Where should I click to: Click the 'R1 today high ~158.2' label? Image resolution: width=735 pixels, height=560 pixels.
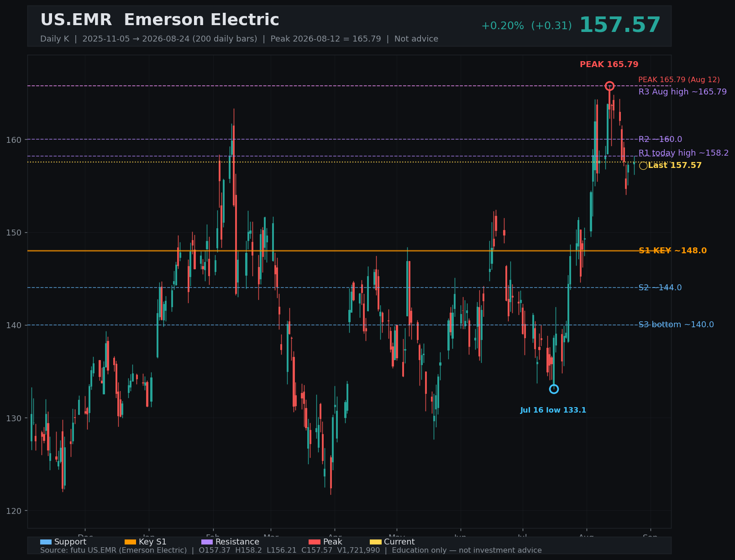[683, 153]
